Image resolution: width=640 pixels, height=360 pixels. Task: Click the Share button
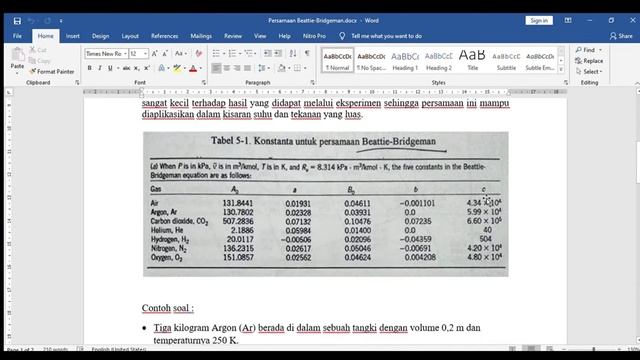coord(621,36)
